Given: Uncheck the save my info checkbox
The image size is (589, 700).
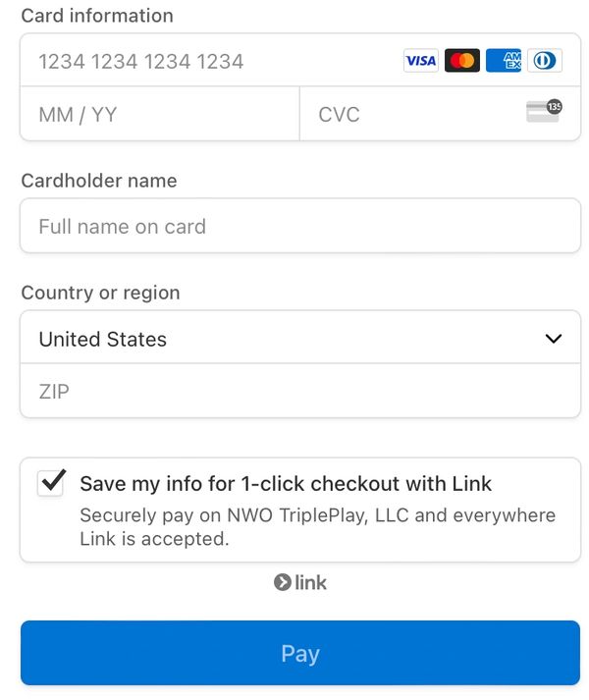Looking at the screenshot, I should [x=51, y=483].
